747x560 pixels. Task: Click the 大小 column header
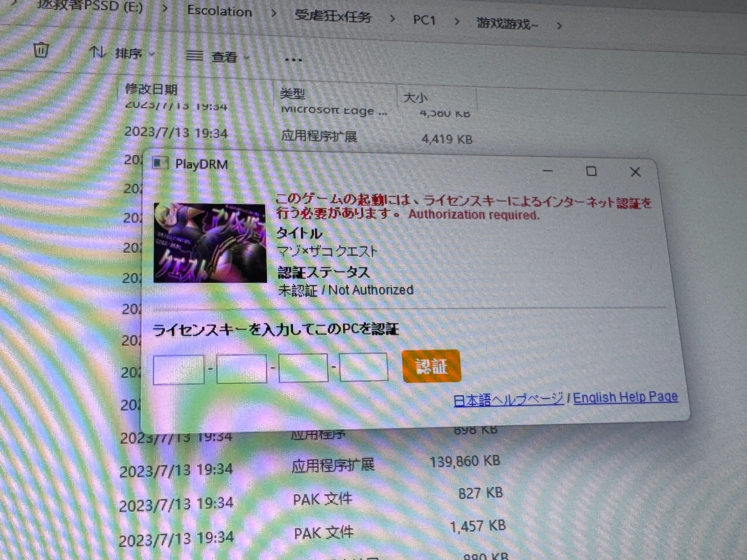tap(415, 97)
